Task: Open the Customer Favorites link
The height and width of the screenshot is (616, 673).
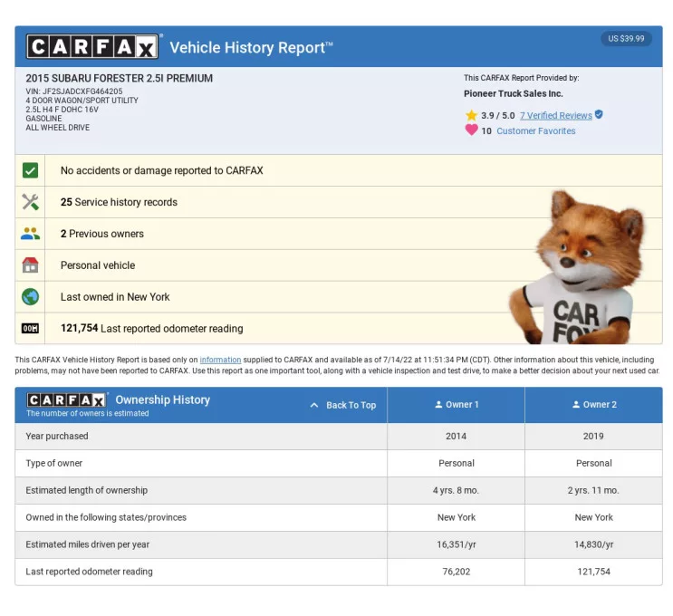Action: 535,131
